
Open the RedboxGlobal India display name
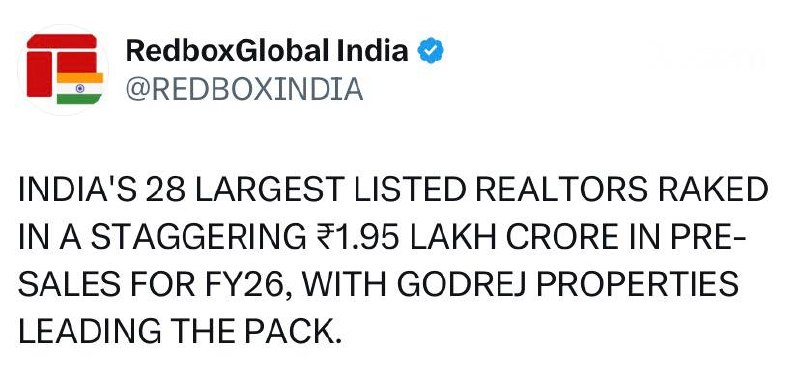267,50
